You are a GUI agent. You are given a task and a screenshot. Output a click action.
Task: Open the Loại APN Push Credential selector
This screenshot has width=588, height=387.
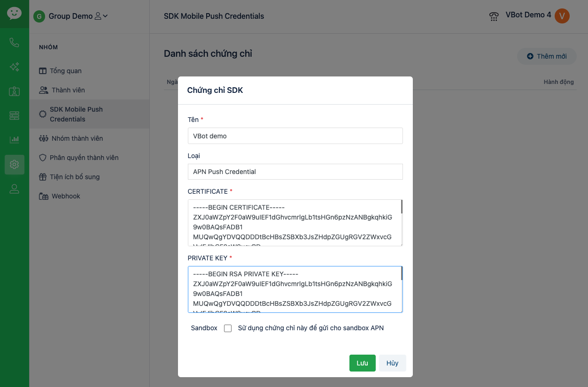tap(295, 172)
